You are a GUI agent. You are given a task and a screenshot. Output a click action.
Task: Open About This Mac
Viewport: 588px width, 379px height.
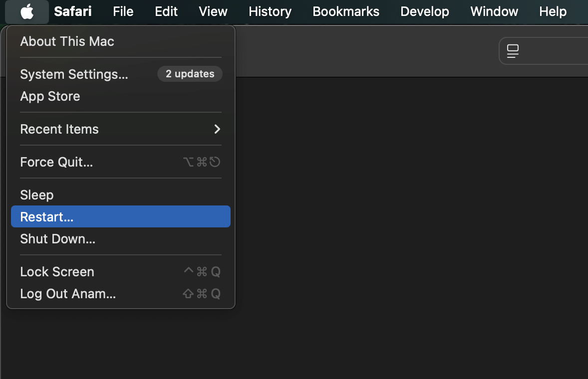click(x=67, y=41)
